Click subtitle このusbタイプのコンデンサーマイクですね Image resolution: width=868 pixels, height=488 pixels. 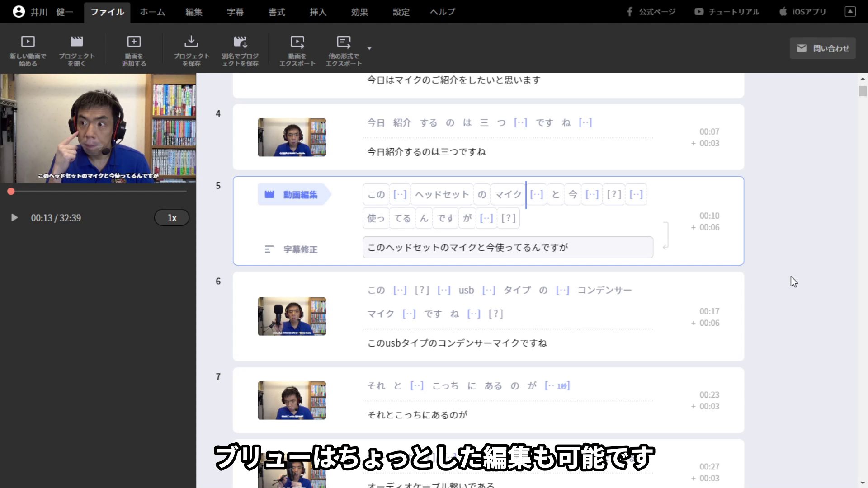tap(457, 343)
